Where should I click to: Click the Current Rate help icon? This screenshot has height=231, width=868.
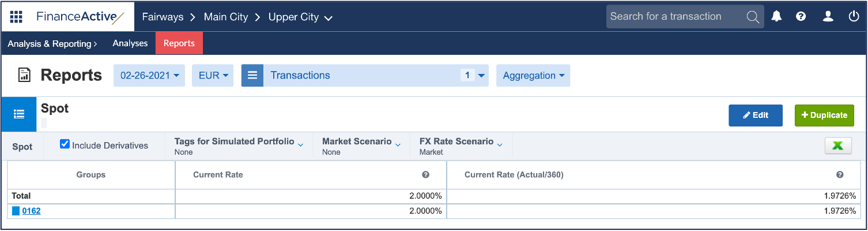pos(425,175)
